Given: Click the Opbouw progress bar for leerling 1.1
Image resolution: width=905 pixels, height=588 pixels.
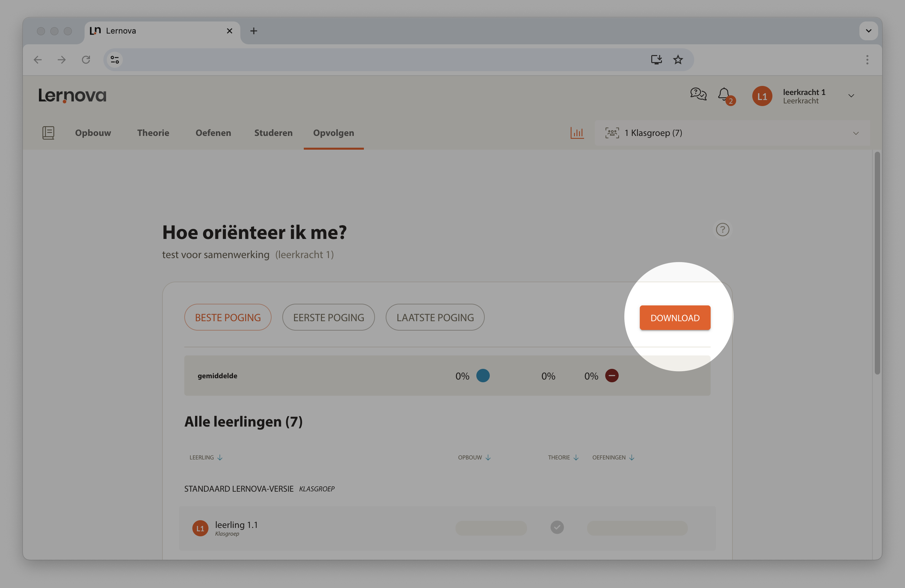Looking at the screenshot, I should (x=491, y=528).
